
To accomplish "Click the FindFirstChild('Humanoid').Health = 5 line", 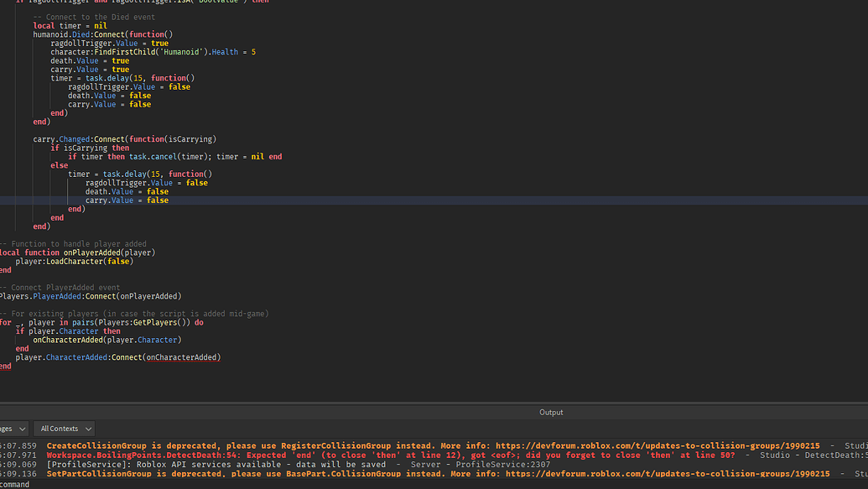I will [153, 52].
